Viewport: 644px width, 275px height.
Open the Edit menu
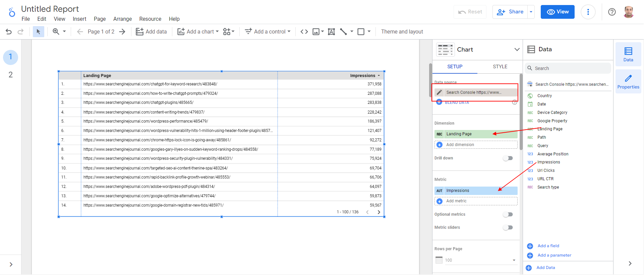point(42,19)
